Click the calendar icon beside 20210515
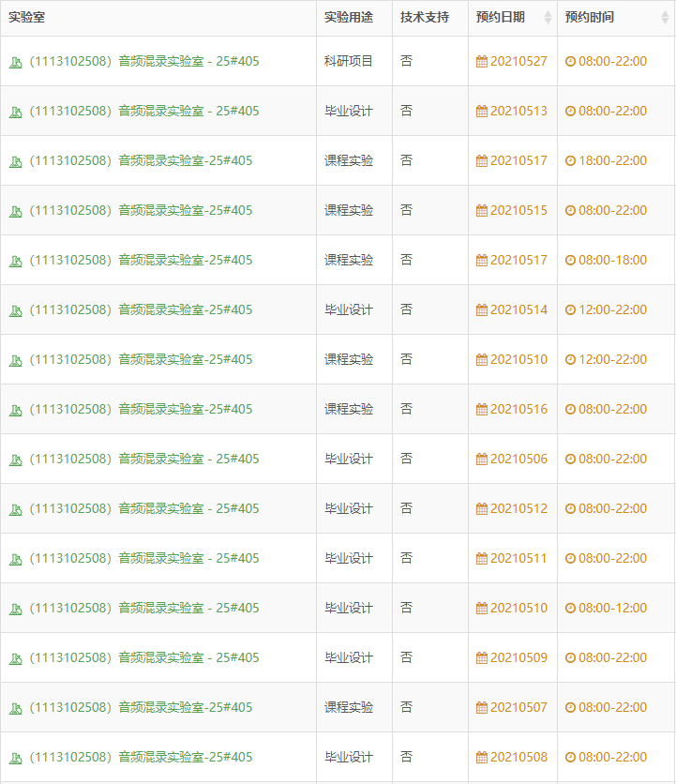 click(x=482, y=210)
